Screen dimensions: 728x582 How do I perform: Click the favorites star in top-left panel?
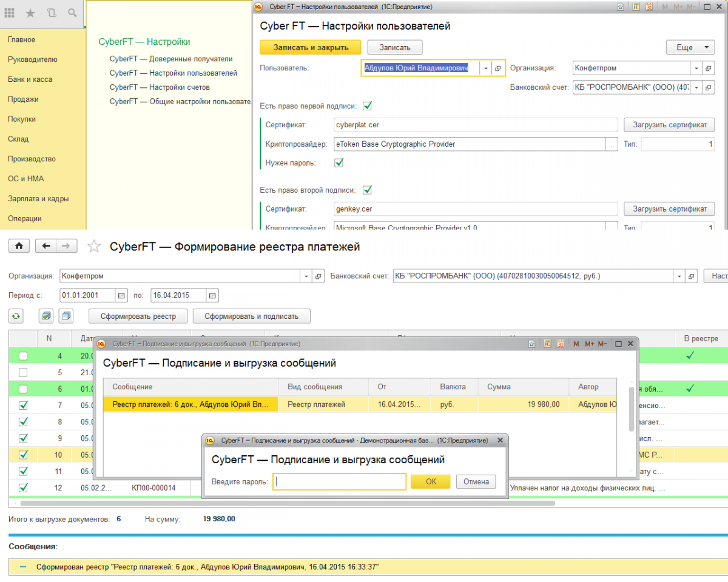[x=30, y=13]
